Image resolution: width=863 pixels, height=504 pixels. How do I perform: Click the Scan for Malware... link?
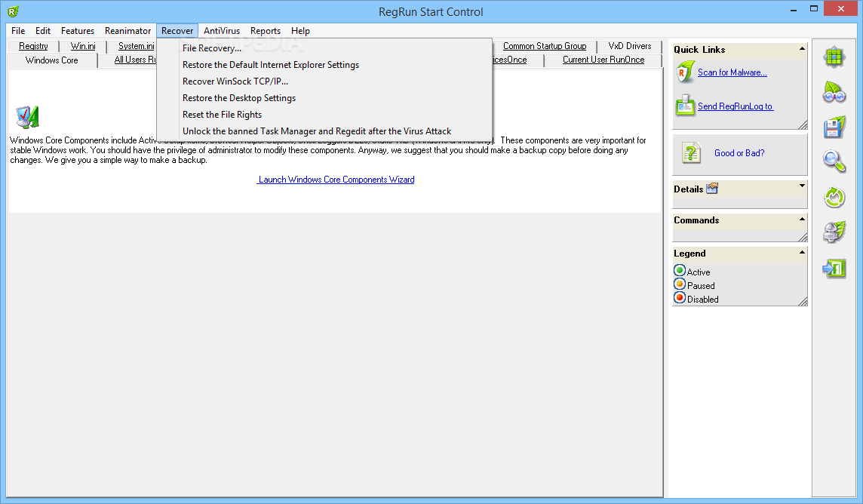[x=732, y=72]
